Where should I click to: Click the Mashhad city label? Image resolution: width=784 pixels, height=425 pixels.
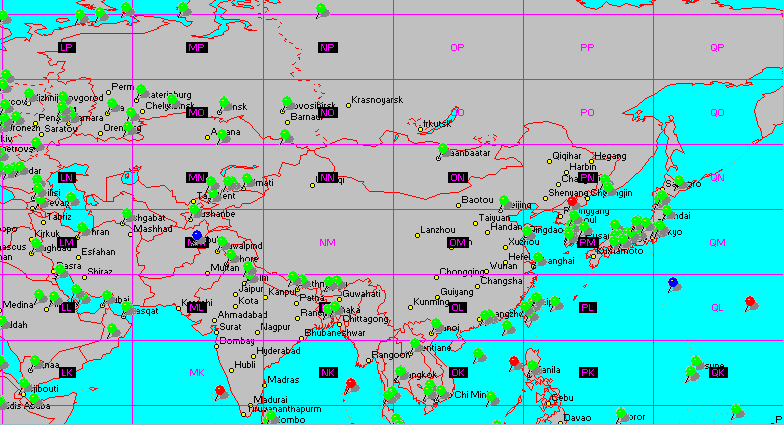click(x=153, y=229)
